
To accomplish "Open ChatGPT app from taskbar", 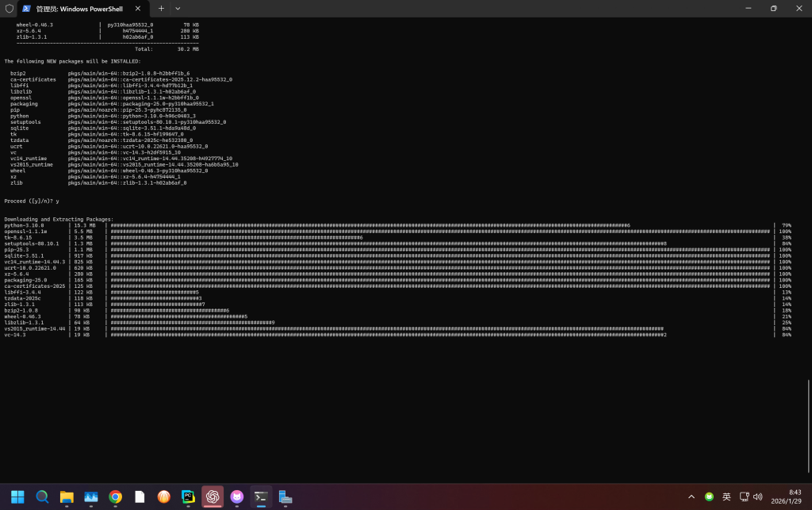I will (213, 497).
